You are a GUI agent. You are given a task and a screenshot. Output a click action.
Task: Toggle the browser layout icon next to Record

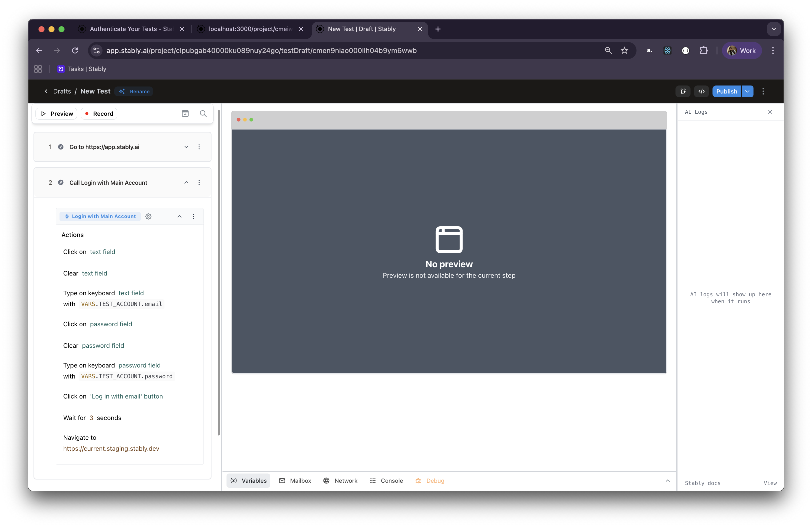coord(185,113)
